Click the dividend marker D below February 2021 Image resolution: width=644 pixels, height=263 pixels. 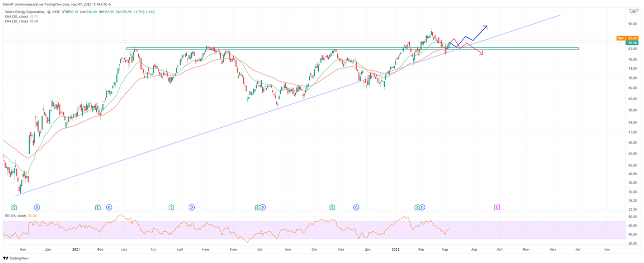109,207
